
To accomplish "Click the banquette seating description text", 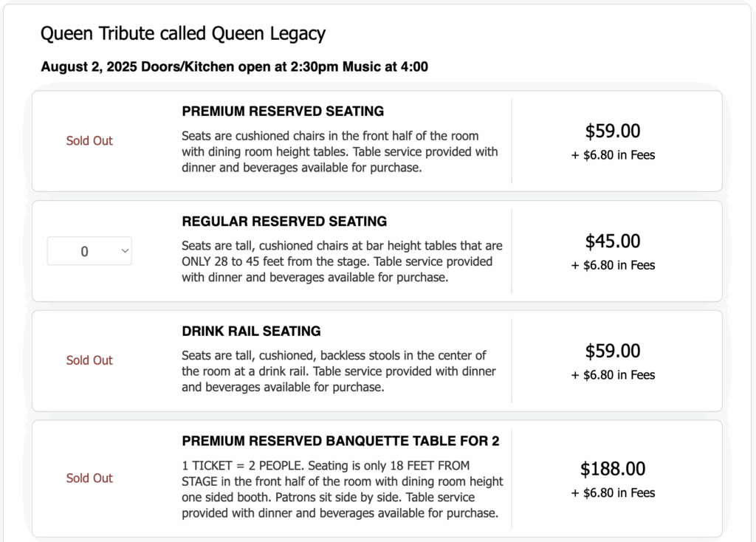I will 343,489.
